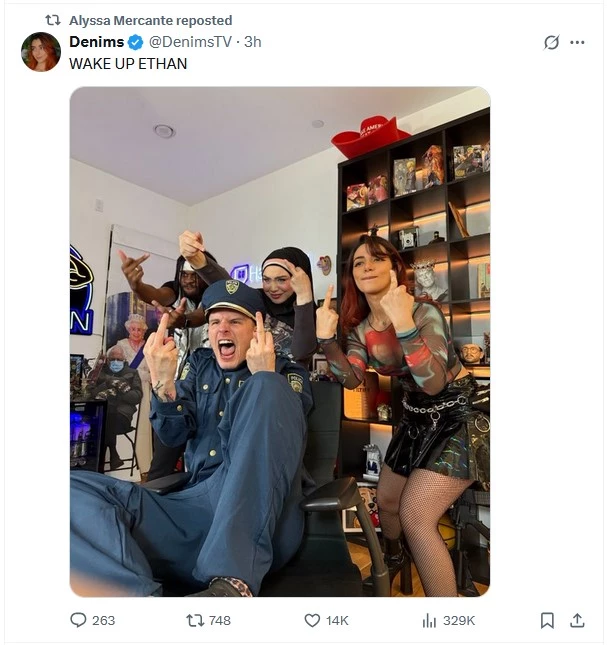Open the three-dot more options menu
The image size is (607, 645).
577,42
